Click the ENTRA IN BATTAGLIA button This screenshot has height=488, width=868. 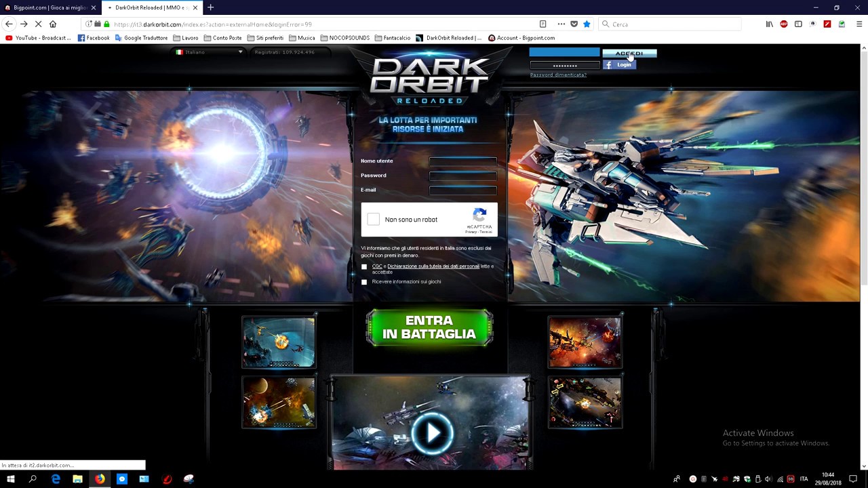[x=429, y=327]
